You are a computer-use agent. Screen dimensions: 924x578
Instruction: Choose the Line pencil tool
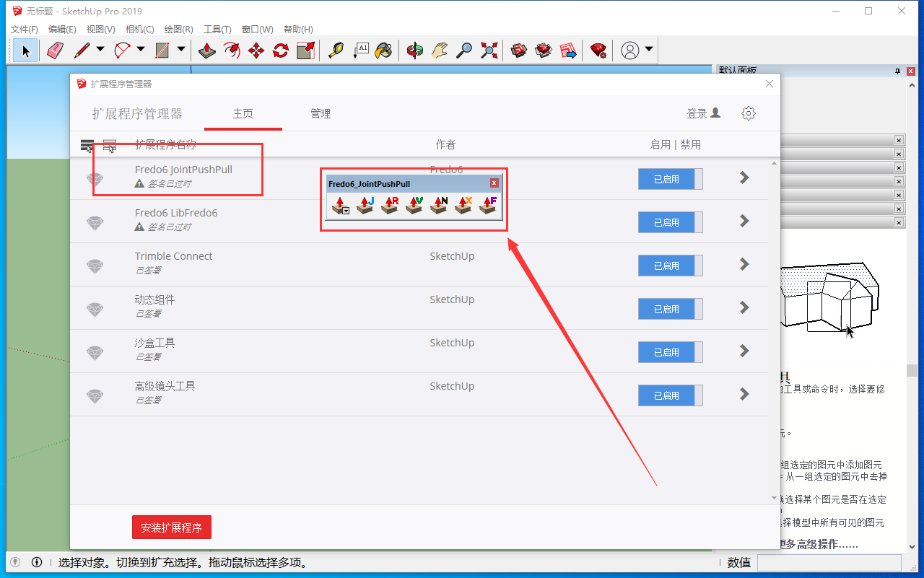pyautogui.click(x=82, y=51)
